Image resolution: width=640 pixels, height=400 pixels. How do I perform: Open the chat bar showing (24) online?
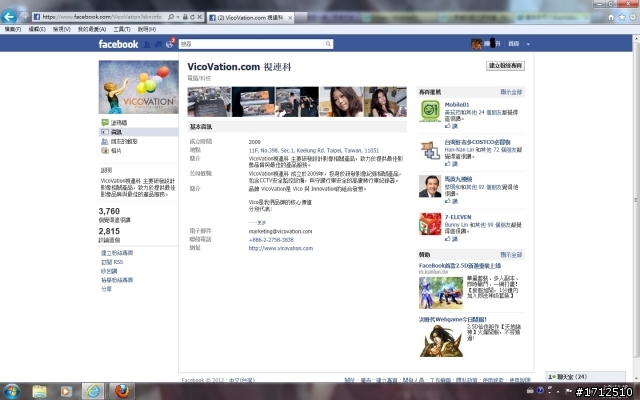point(586,377)
